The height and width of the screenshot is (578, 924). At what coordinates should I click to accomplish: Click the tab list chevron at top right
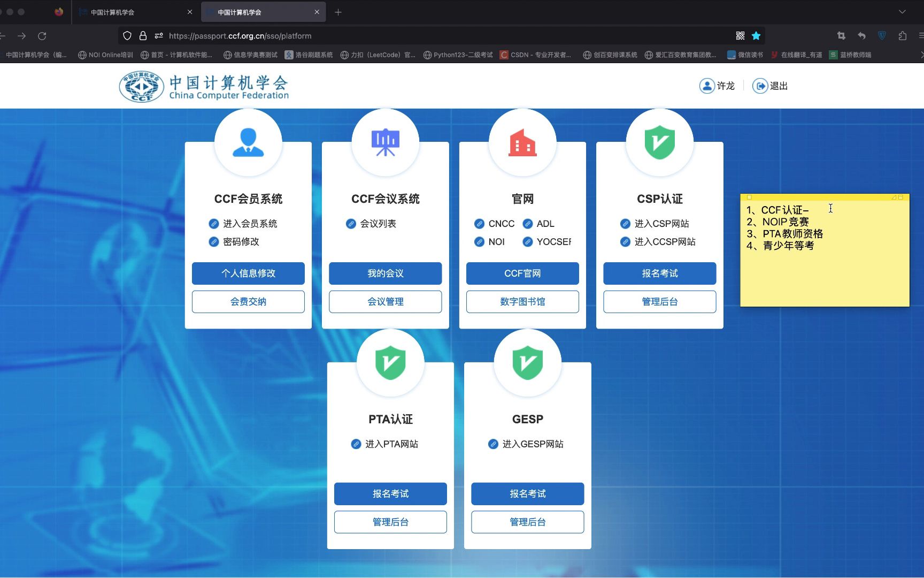click(903, 12)
